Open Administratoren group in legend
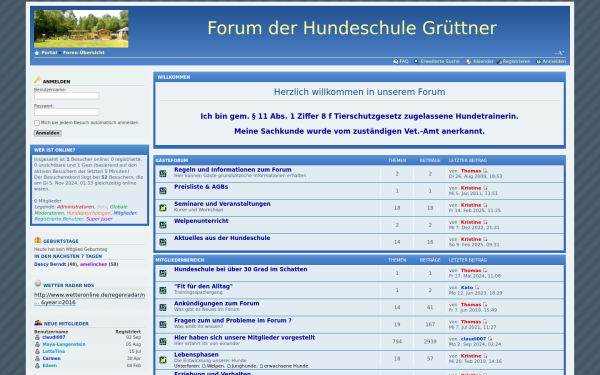The width and height of the screenshot is (600, 375). (x=75, y=207)
